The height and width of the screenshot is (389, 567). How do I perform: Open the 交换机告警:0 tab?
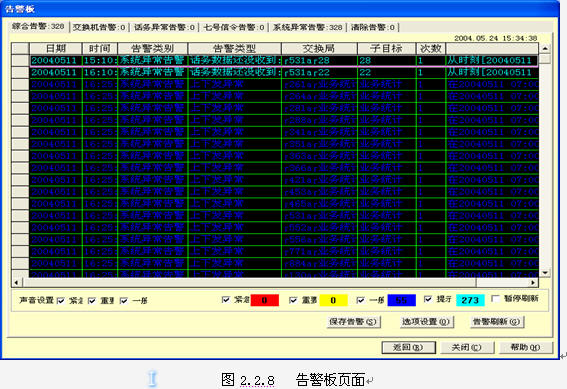tap(99, 27)
